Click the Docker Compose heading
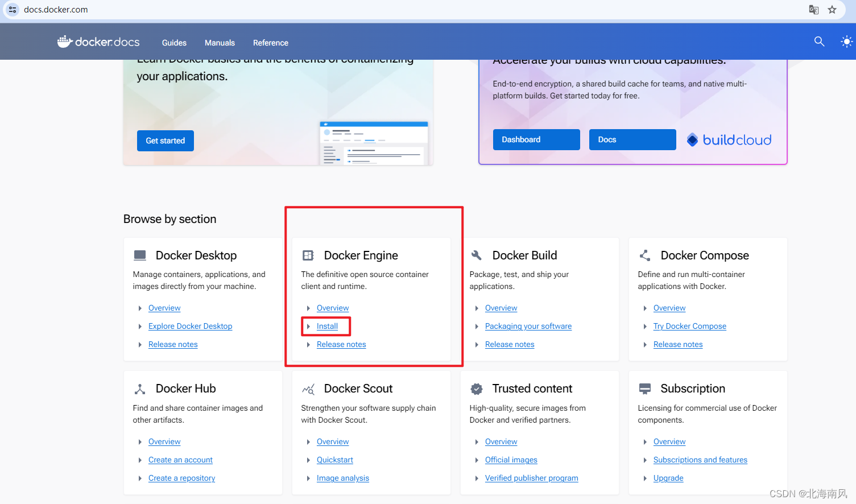 coord(705,255)
